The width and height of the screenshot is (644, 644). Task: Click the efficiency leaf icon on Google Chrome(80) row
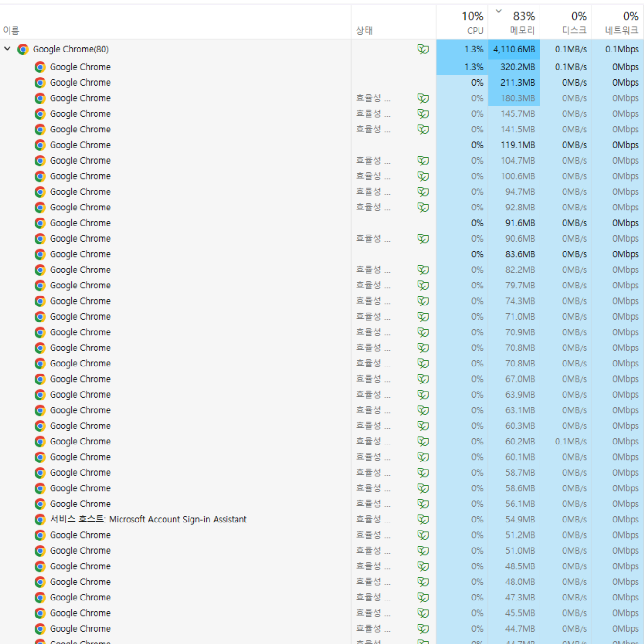423,49
